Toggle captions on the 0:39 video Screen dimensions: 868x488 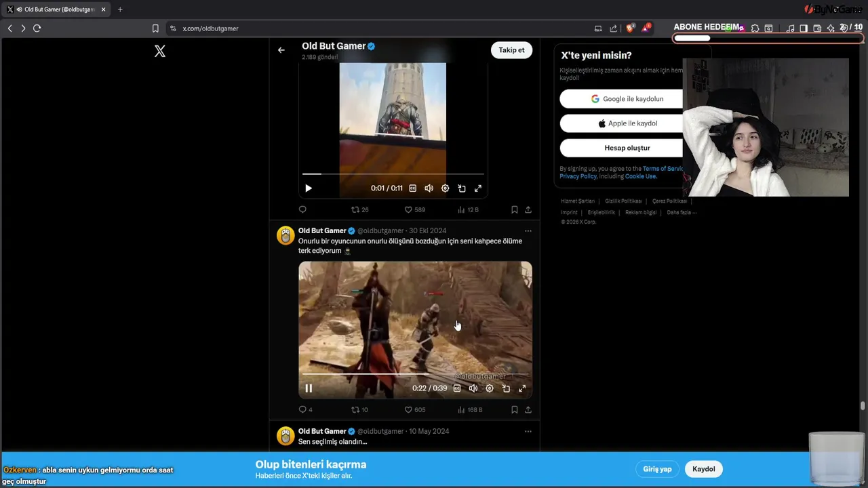click(457, 388)
